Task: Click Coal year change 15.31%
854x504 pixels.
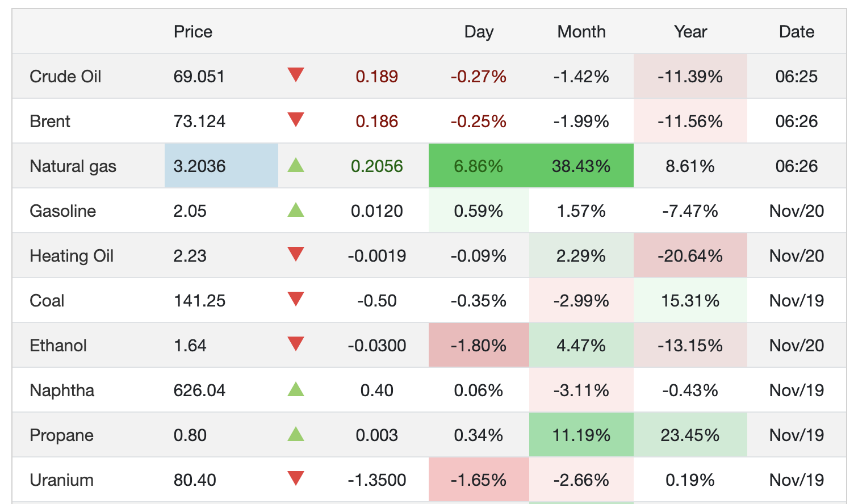Action: [x=690, y=301]
